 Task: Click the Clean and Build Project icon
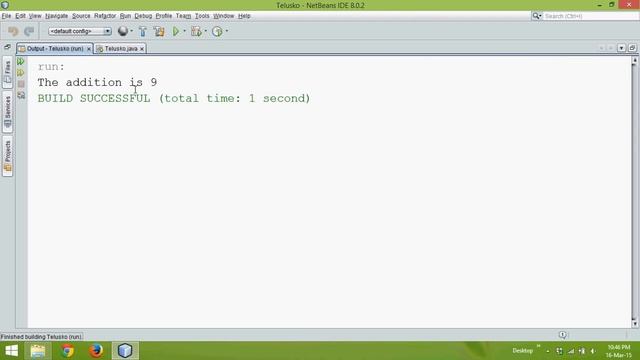pos(159,31)
